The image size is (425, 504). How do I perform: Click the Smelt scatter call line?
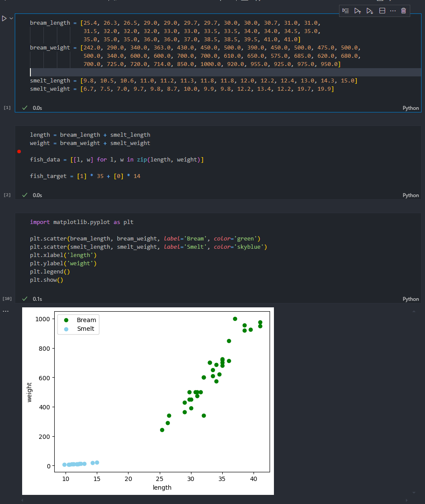pyautogui.click(x=148, y=247)
